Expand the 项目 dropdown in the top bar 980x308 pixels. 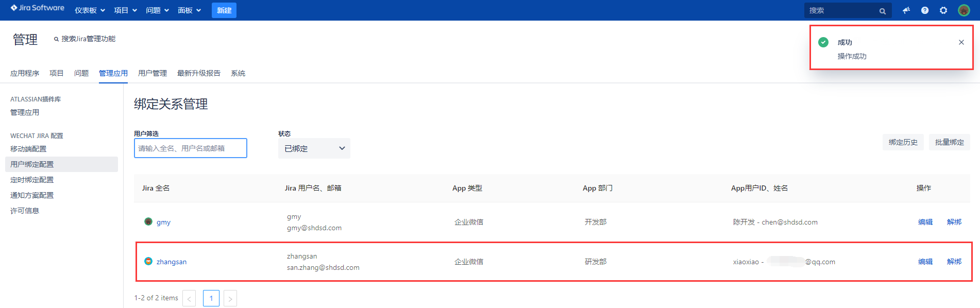[125, 10]
